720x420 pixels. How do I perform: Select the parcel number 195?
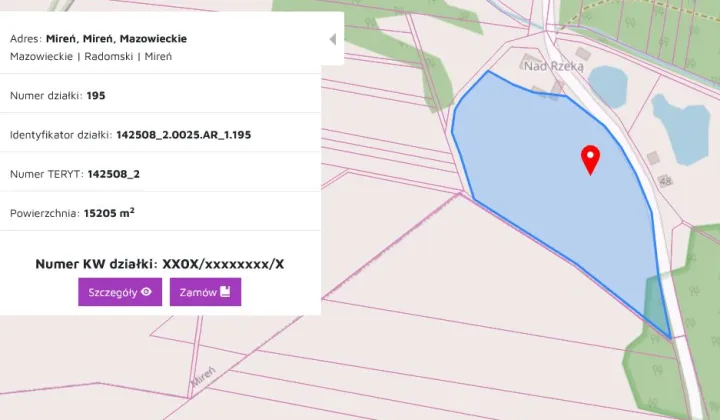96,95
